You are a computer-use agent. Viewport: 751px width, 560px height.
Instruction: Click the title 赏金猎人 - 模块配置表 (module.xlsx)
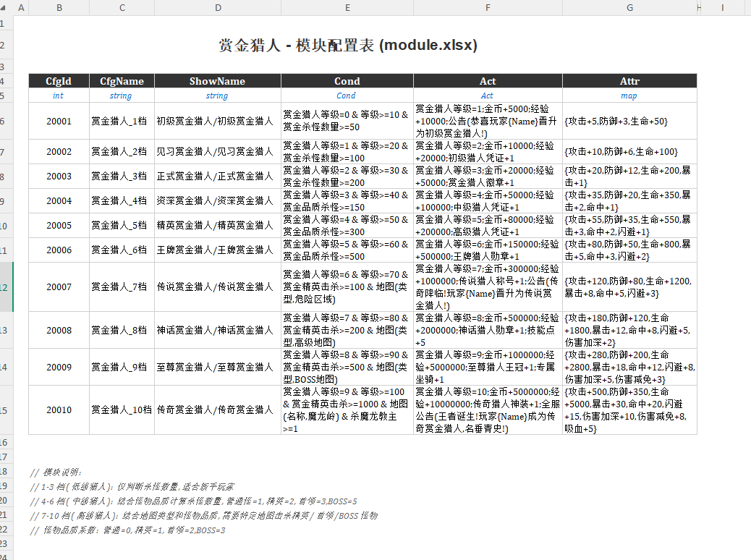click(x=345, y=45)
